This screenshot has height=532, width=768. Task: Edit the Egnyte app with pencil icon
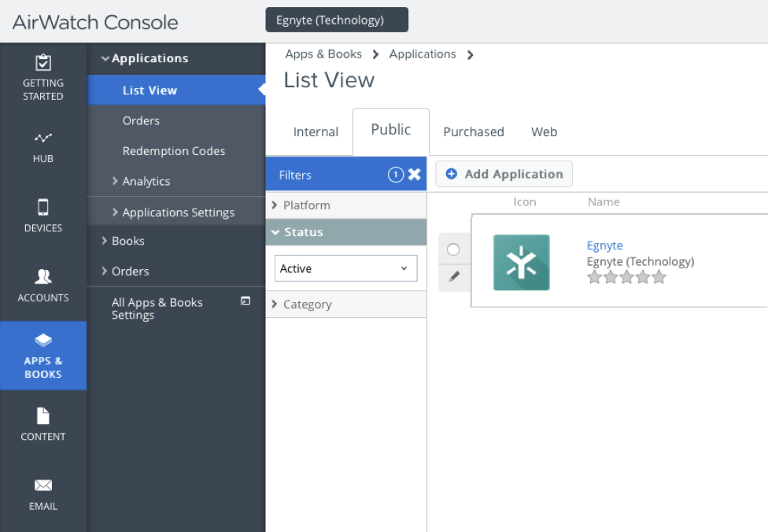click(x=454, y=277)
